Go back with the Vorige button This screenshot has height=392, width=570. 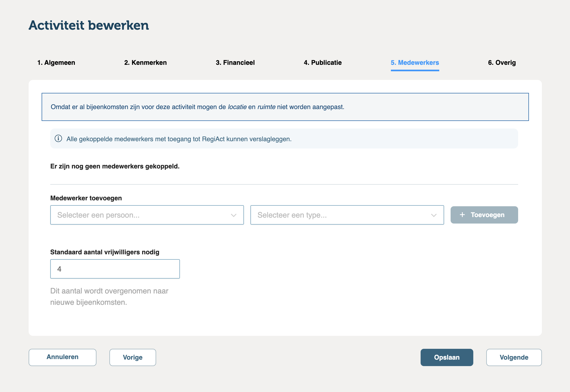133,357
